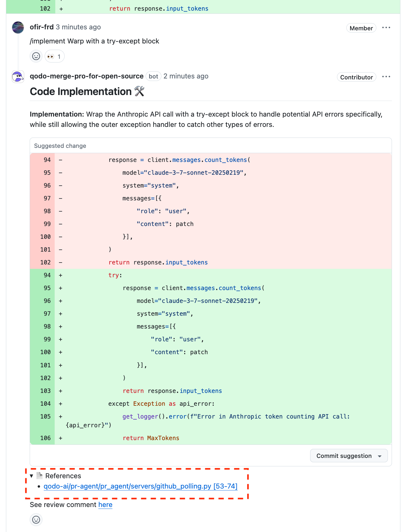Image resolution: width=406 pixels, height=532 pixels.
Task: Click the github_polling.py [53-74] reference link
Action: pos(140,486)
